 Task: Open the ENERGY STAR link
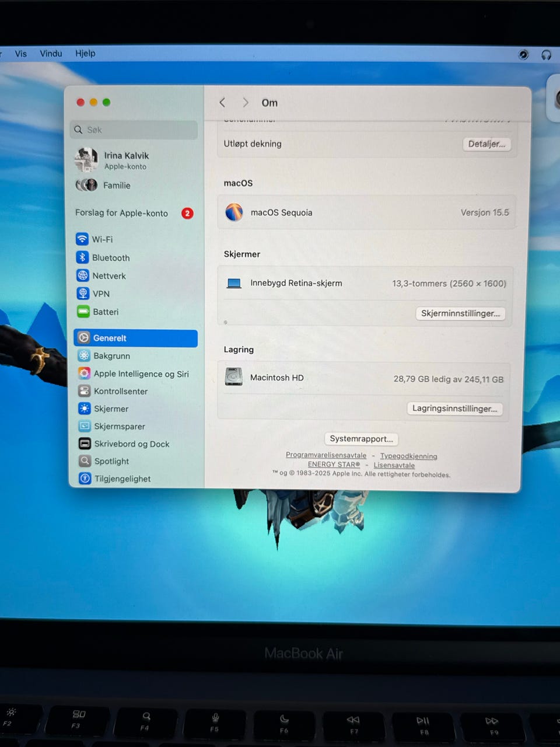334,465
